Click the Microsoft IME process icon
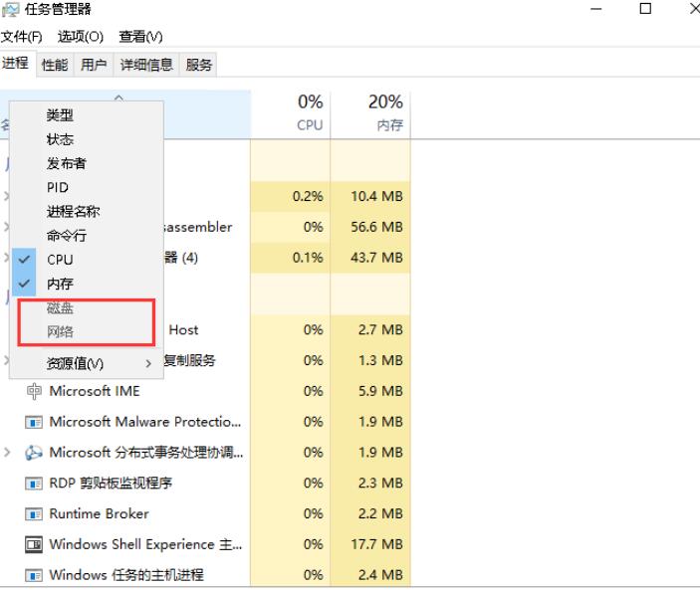 (34, 391)
